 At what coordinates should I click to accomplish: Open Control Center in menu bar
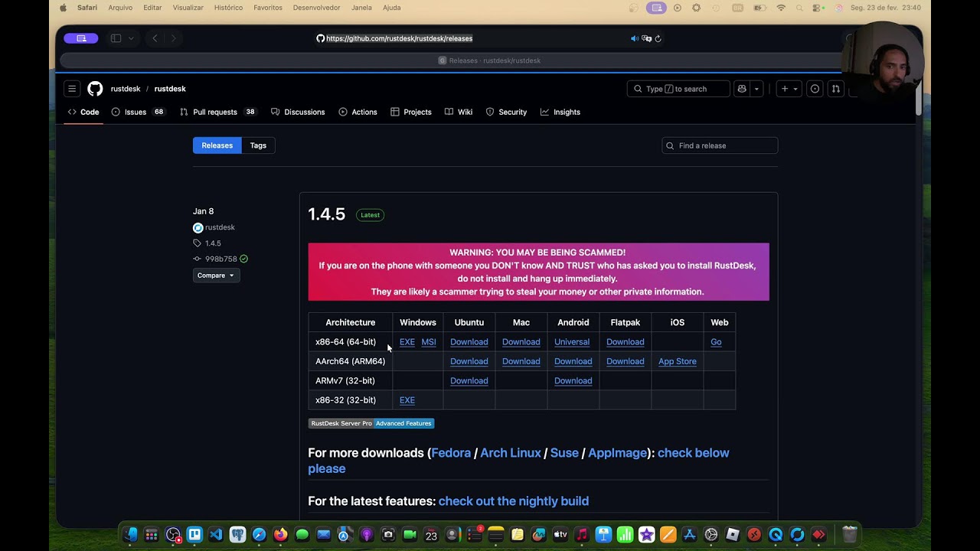click(x=818, y=8)
